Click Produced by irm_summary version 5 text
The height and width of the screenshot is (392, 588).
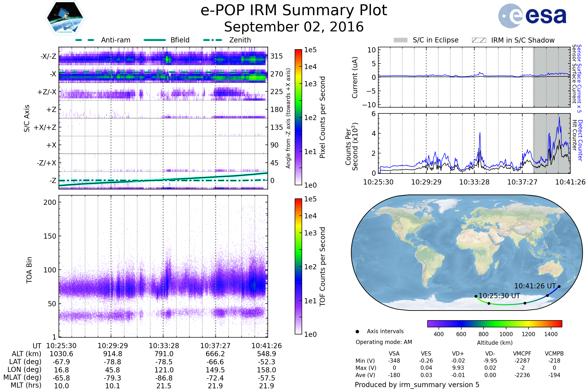[417, 384]
